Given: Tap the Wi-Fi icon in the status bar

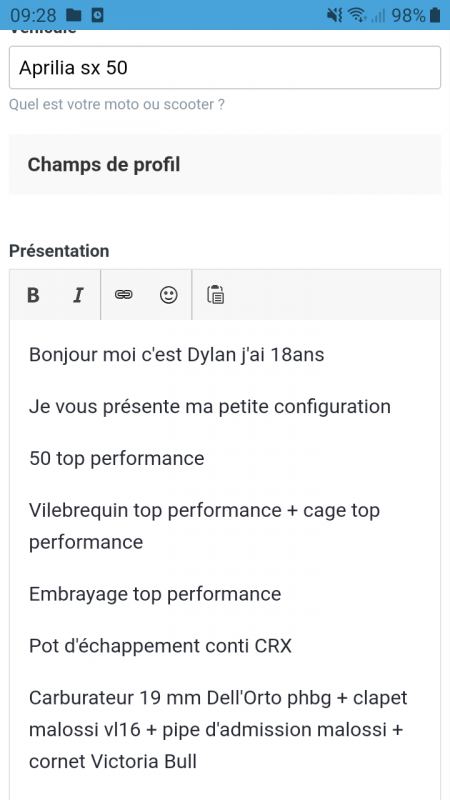Looking at the screenshot, I should [357, 15].
